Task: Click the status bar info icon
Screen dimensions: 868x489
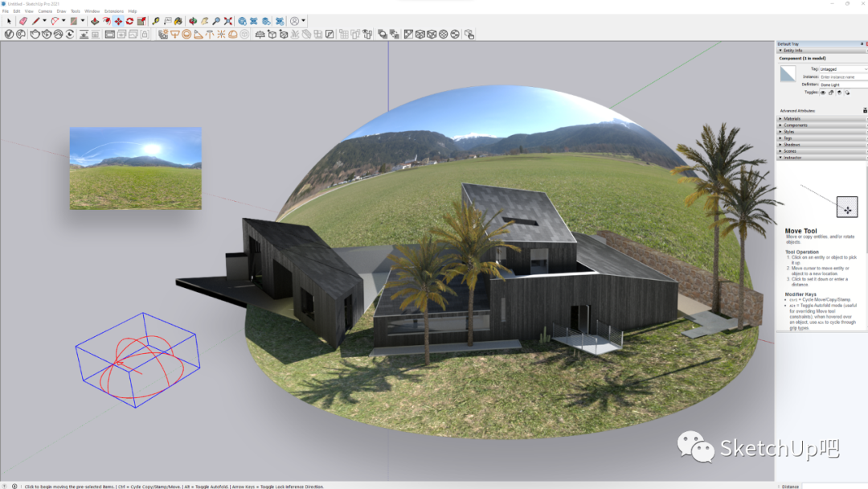Action: coord(14,487)
